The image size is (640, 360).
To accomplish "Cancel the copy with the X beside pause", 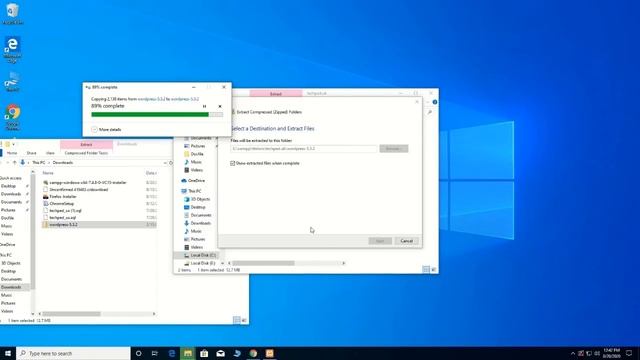I will point(220,106).
